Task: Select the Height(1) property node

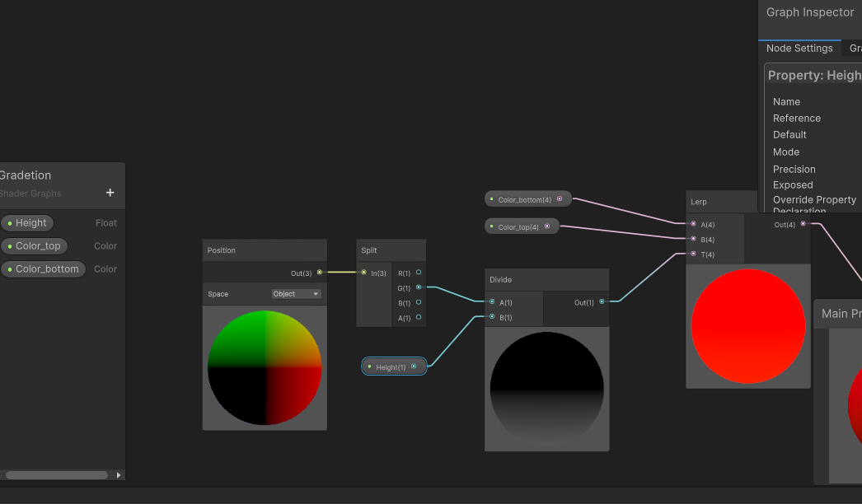Action: coord(393,366)
